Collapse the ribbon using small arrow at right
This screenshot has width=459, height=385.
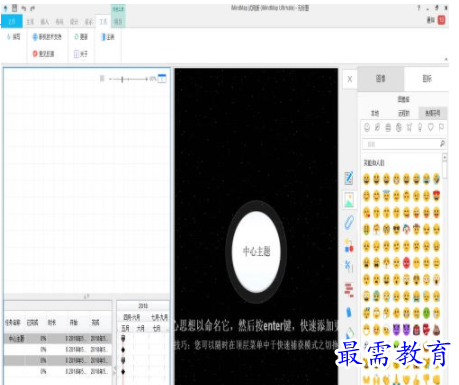pos(446,59)
